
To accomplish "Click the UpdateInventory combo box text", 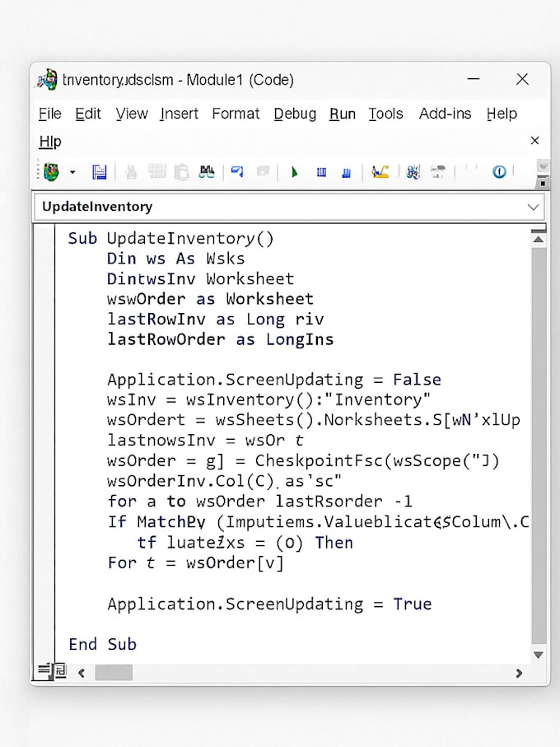I will pyautogui.click(x=97, y=207).
